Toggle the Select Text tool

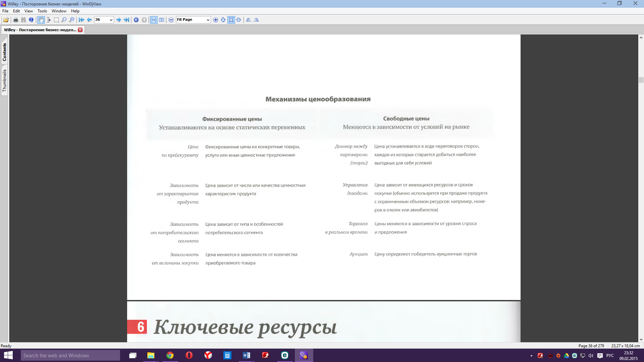pyautogui.click(x=49, y=20)
